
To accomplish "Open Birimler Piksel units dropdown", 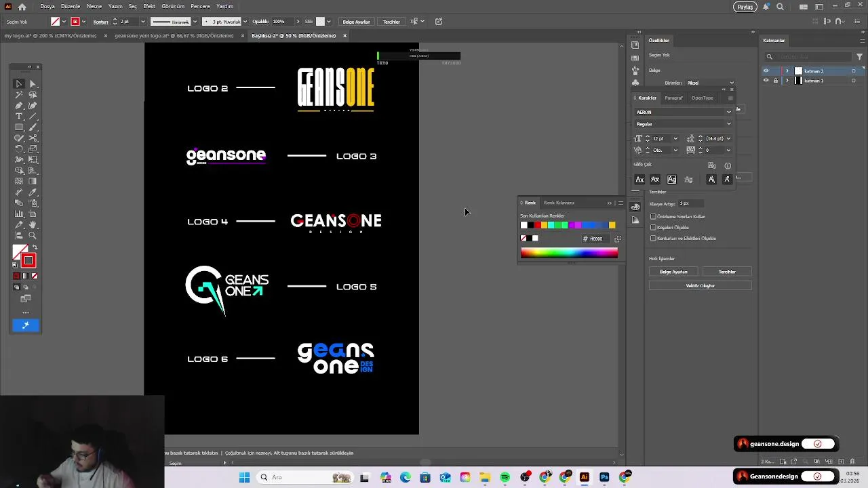I will click(732, 83).
